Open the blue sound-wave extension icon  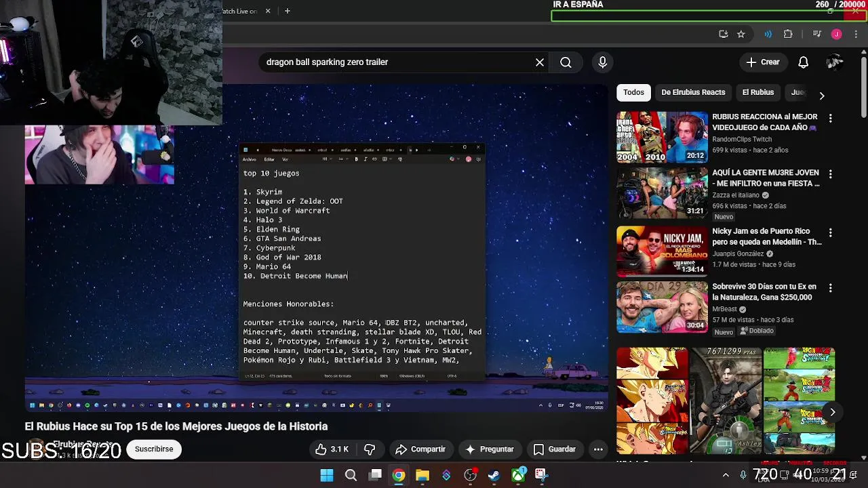[768, 34]
